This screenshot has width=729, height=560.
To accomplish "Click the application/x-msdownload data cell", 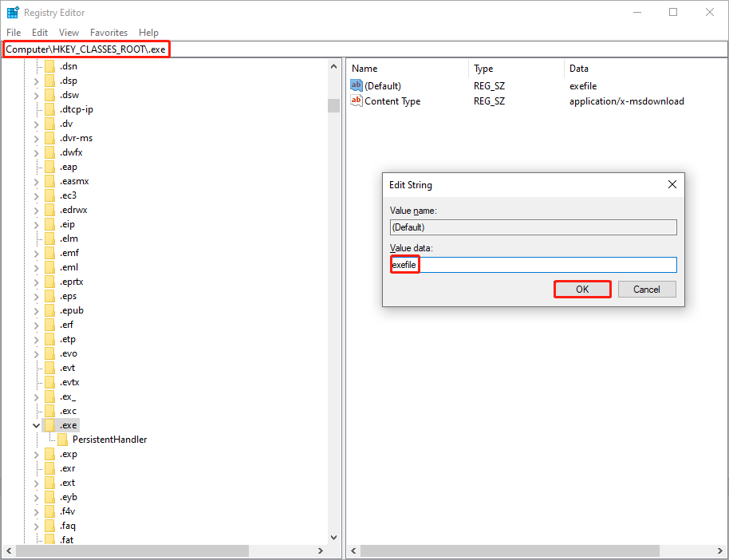I will [626, 101].
